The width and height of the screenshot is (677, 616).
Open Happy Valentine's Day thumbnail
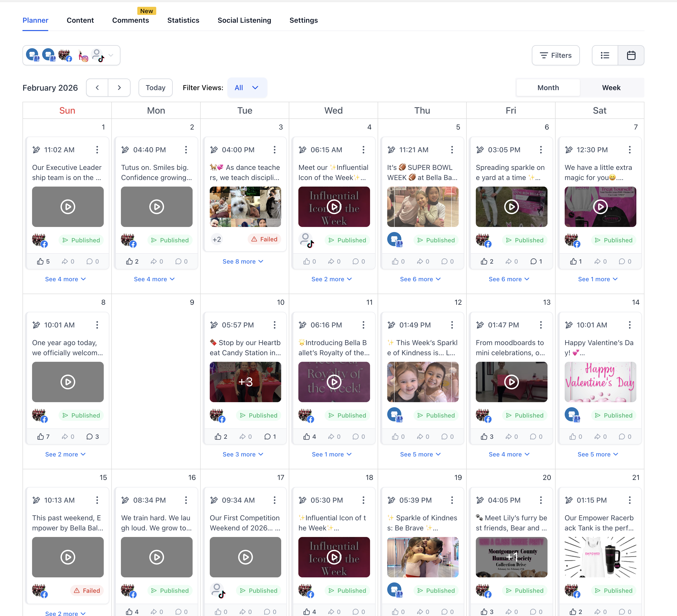pos(600,382)
